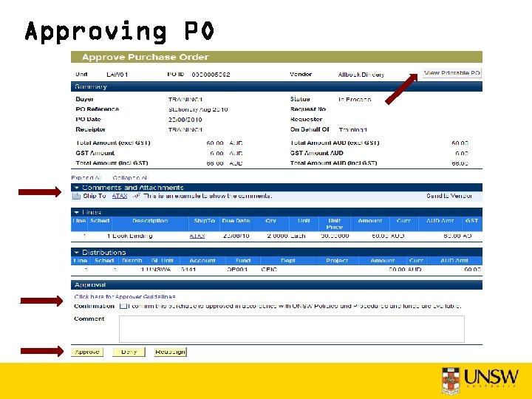The image size is (532, 399).
Task: Tick the Confirmation checkbox
Action: (x=123, y=306)
